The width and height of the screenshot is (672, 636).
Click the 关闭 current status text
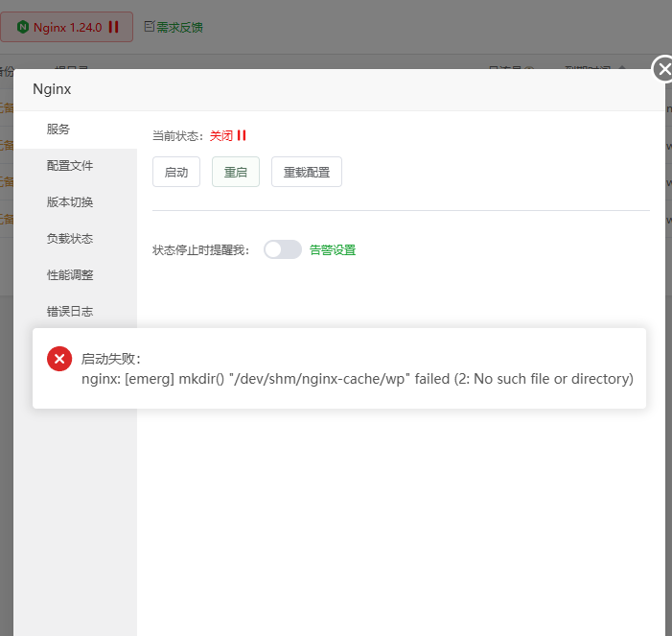pos(221,136)
